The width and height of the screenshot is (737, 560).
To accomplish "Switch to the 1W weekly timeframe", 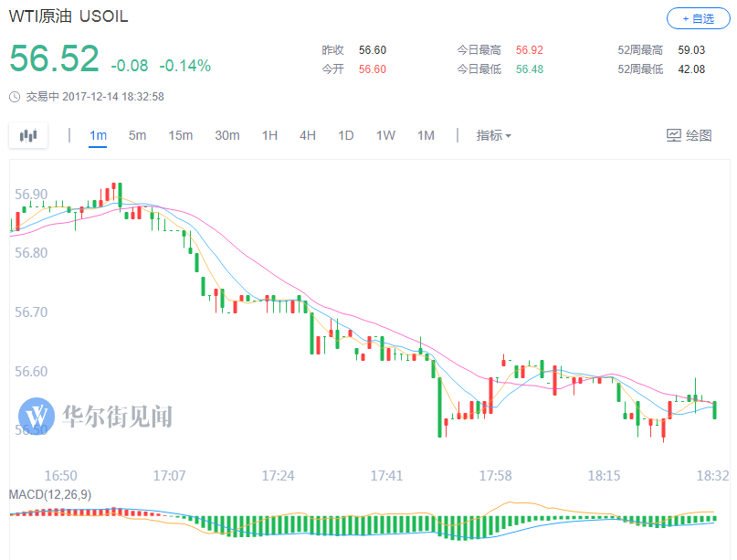I will (x=385, y=135).
